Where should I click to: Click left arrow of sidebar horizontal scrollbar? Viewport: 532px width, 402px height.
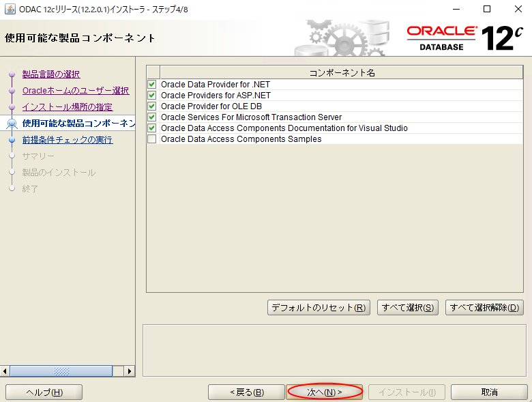coord(5,371)
